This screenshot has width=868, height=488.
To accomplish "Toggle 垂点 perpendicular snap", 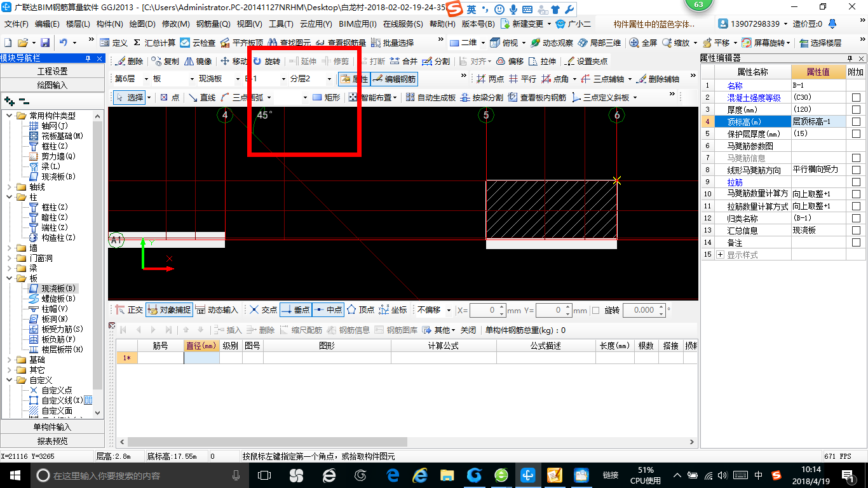I will (x=295, y=310).
